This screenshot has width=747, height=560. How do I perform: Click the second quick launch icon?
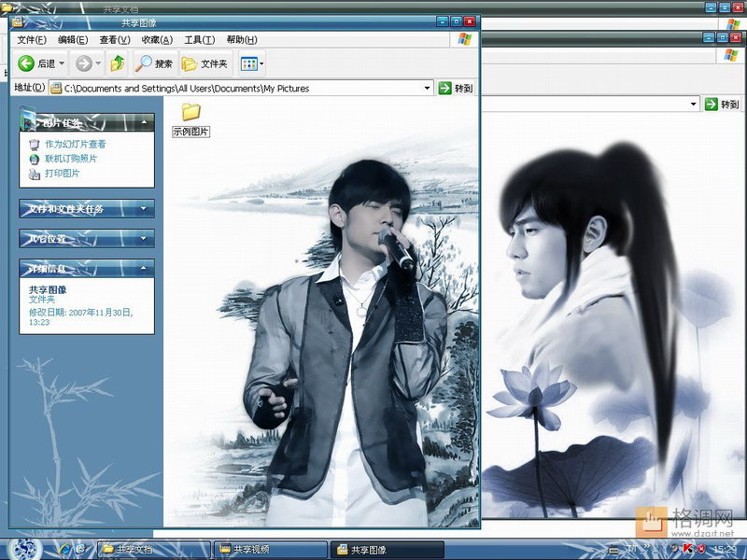tap(81, 549)
